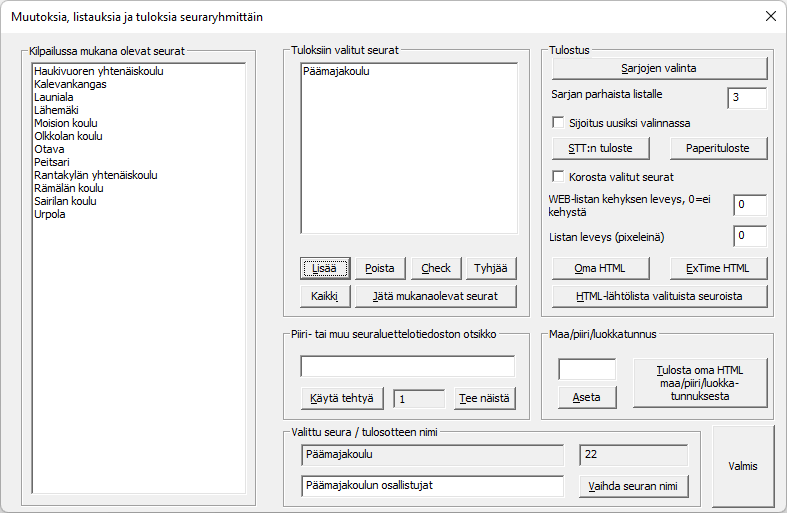The height and width of the screenshot is (513, 787).
Task: Generate Oma HTML output
Action: [x=601, y=268]
